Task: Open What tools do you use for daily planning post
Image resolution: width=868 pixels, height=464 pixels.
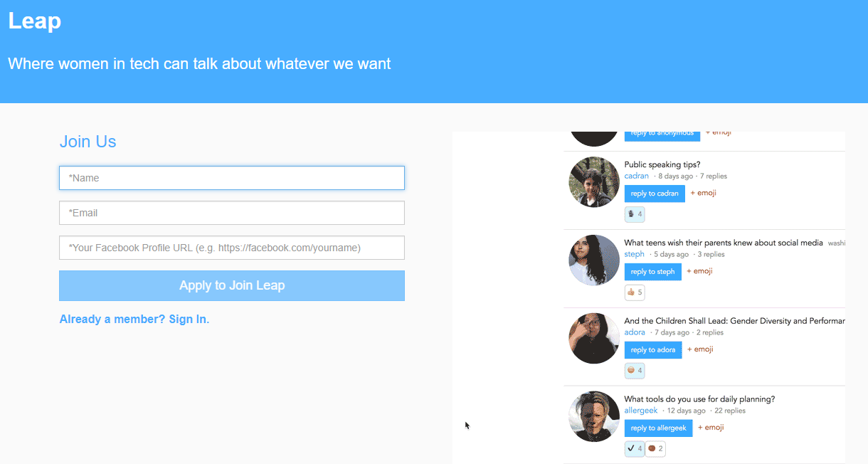Action: tap(699, 399)
